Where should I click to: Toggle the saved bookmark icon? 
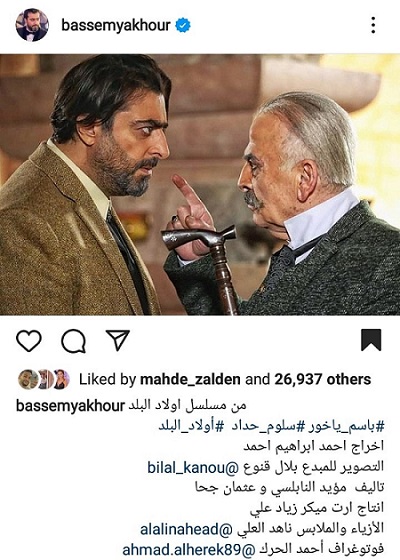[x=371, y=340]
